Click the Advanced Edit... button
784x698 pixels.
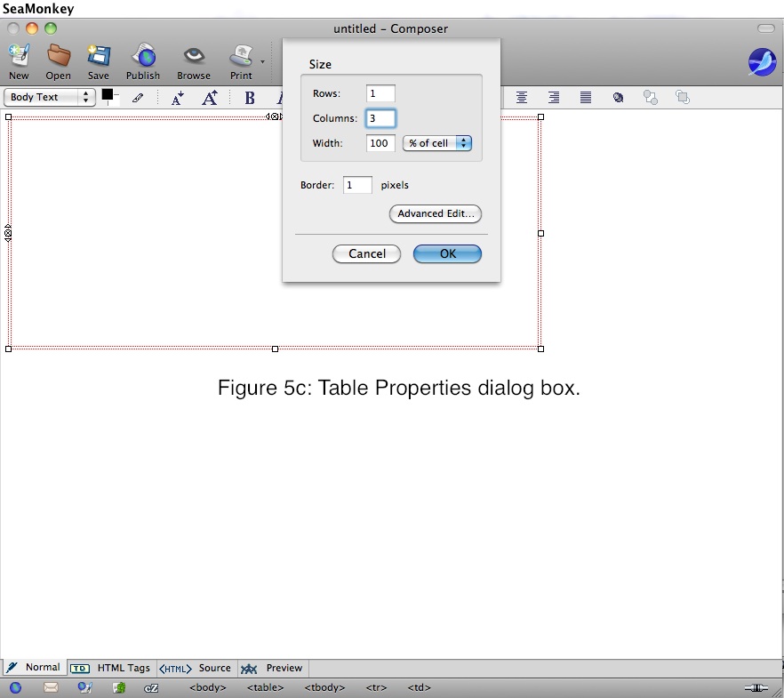click(436, 213)
